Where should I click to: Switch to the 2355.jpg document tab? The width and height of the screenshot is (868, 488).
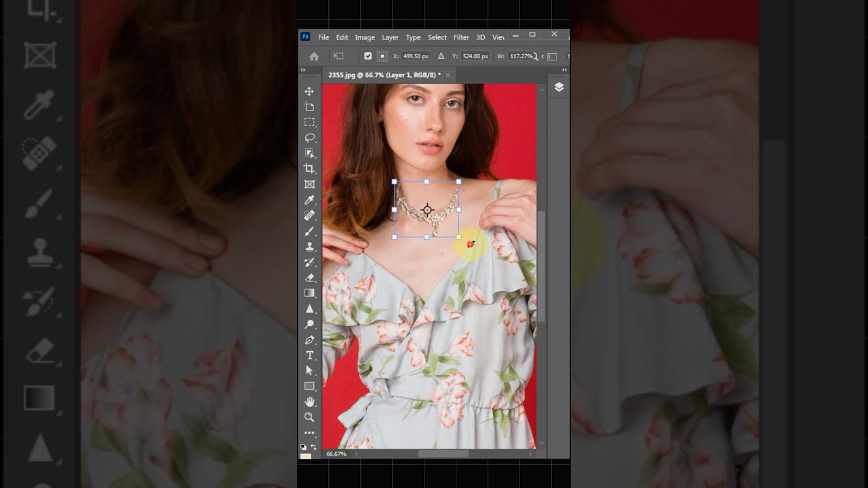tap(383, 75)
